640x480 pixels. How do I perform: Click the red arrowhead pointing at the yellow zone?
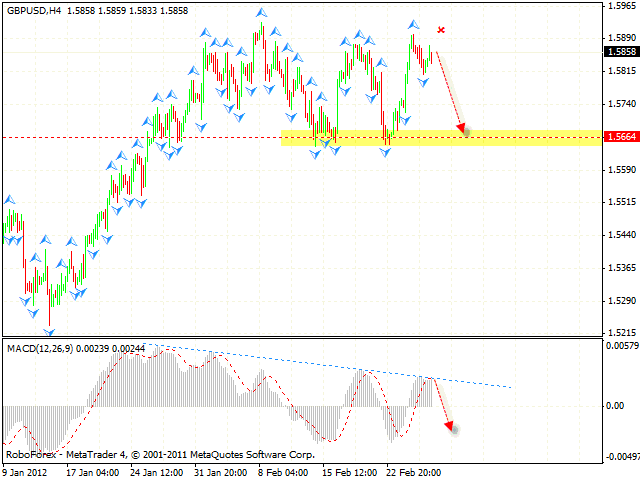coord(462,128)
